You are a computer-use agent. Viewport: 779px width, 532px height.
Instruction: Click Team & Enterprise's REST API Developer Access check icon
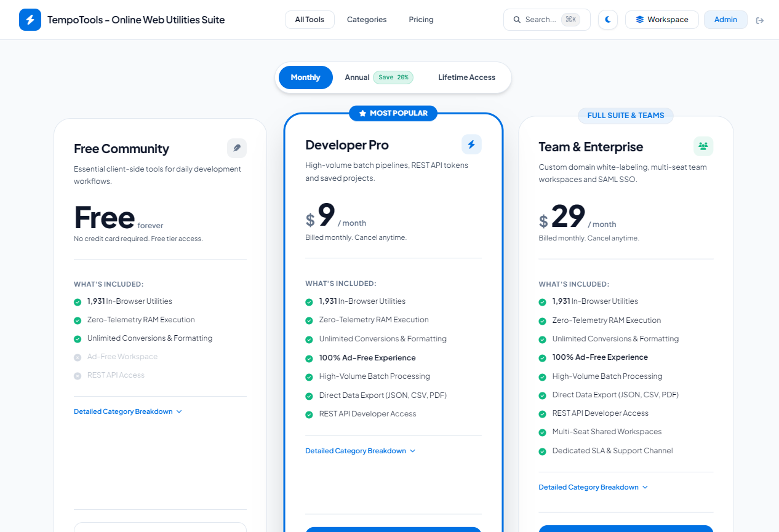click(543, 414)
